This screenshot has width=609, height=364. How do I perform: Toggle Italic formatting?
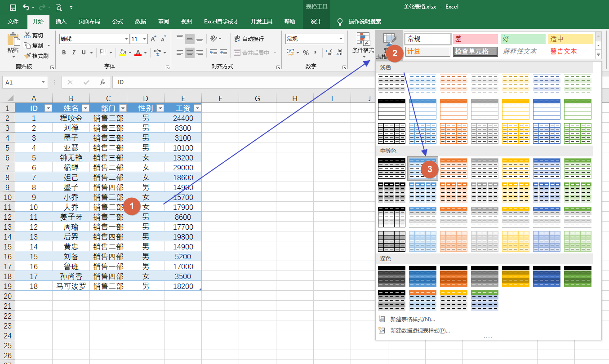point(74,53)
